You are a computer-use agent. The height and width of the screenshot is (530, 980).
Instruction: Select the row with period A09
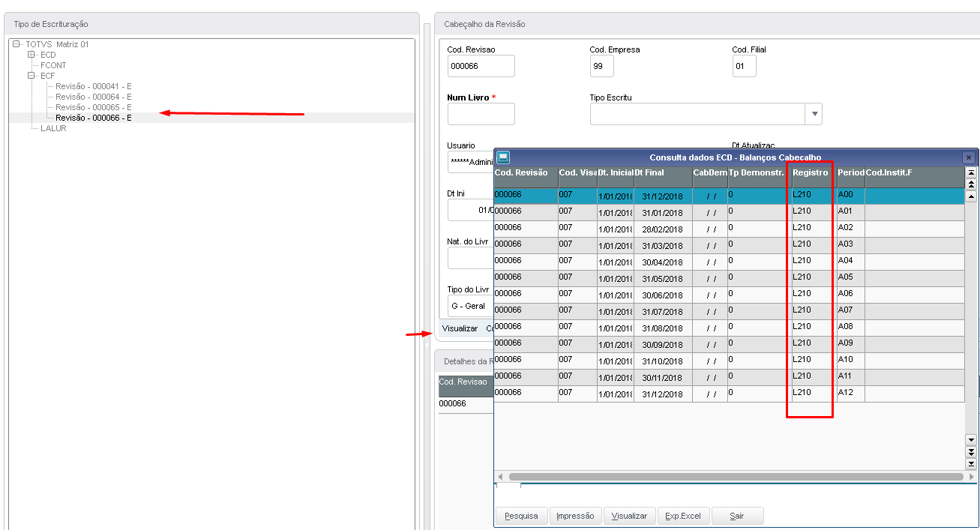[x=729, y=344]
